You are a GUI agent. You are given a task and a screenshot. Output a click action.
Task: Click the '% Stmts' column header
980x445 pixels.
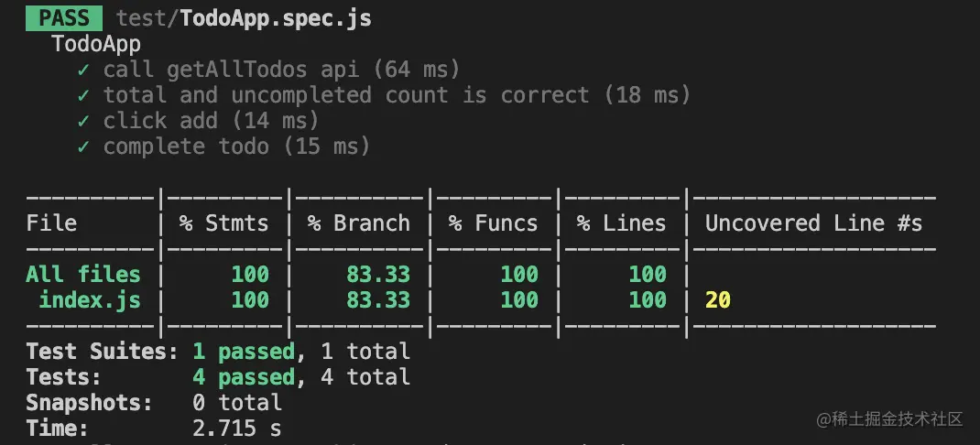coord(223,223)
